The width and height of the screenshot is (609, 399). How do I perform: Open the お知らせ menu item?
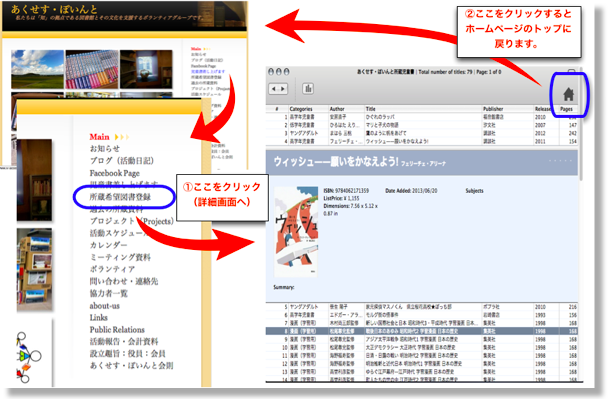point(105,148)
